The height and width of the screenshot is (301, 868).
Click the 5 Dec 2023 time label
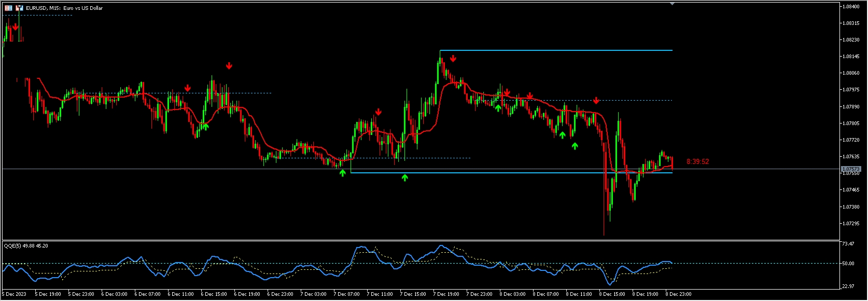coord(14,294)
